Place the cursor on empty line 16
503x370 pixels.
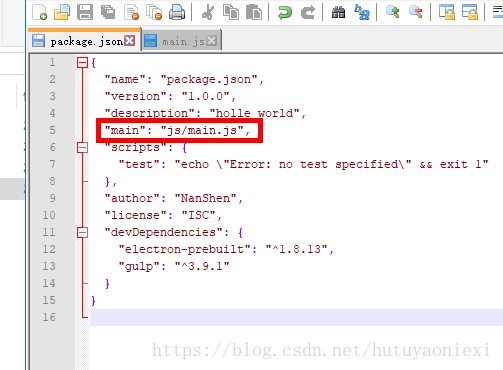click(296, 317)
